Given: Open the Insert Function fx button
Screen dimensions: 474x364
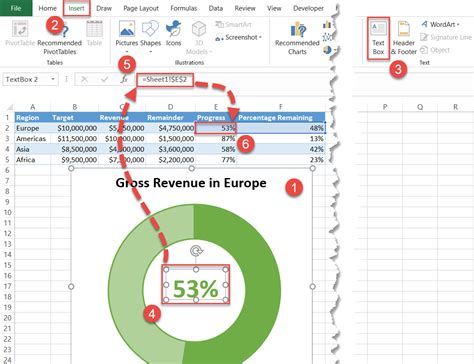Looking at the screenshot, I should [124, 79].
